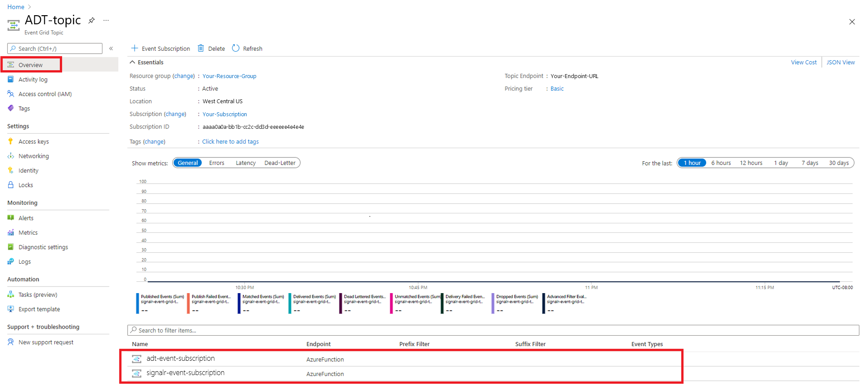
Task: Select the Published Events legend swatch
Action: pyautogui.click(x=138, y=302)
